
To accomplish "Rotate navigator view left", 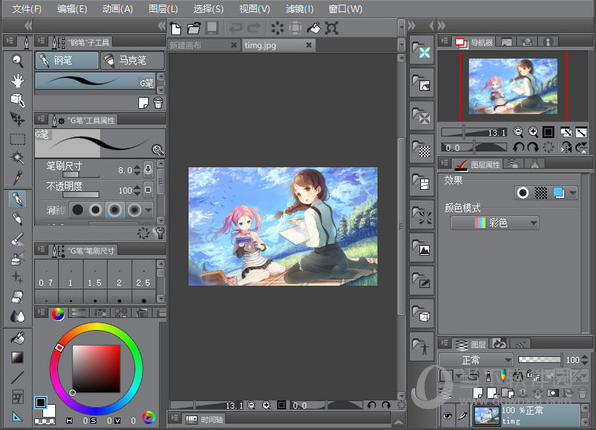I will point(518,148).
